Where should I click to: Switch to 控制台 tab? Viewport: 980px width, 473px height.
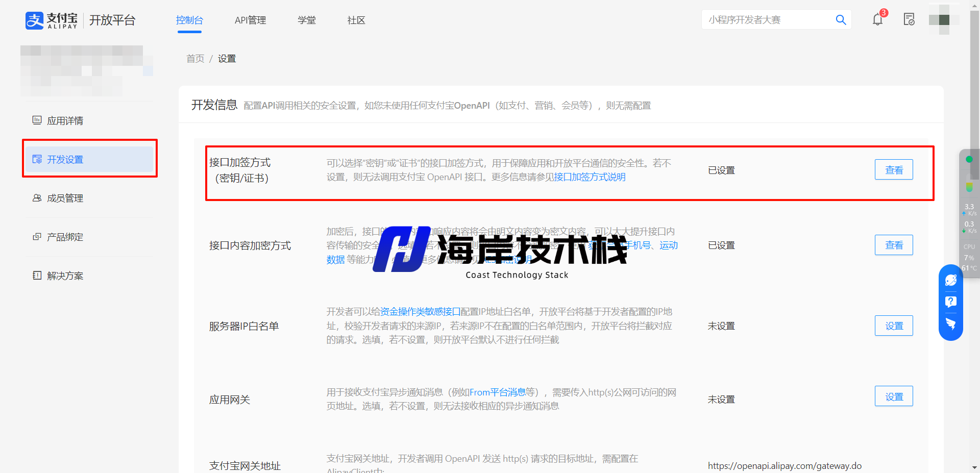tap(189, 20)
